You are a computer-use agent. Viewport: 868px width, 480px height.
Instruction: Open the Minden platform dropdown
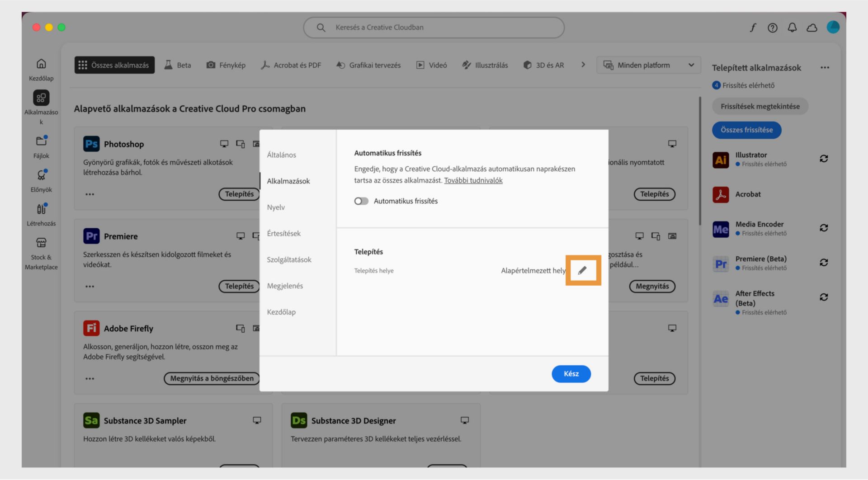tap(648, 65)
